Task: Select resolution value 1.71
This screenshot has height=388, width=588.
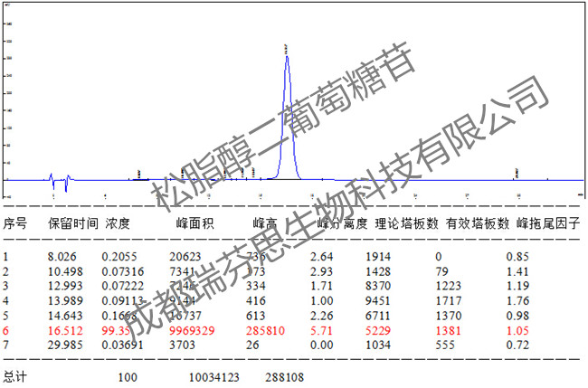Action: tap(322, 286)
